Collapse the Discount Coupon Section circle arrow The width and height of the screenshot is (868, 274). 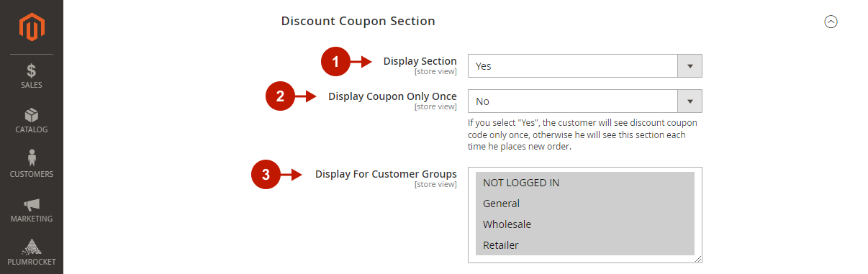click(x=831, y=22)
